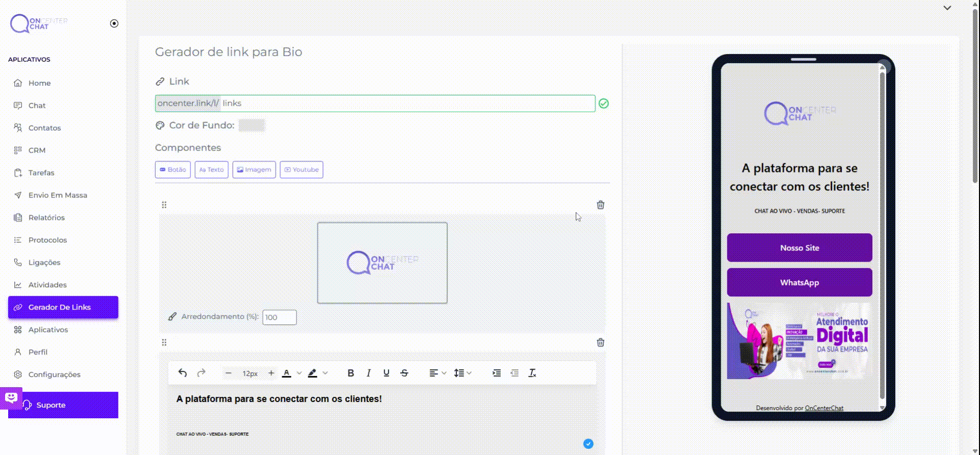Expand top-right chevron menu

point(947,8)
